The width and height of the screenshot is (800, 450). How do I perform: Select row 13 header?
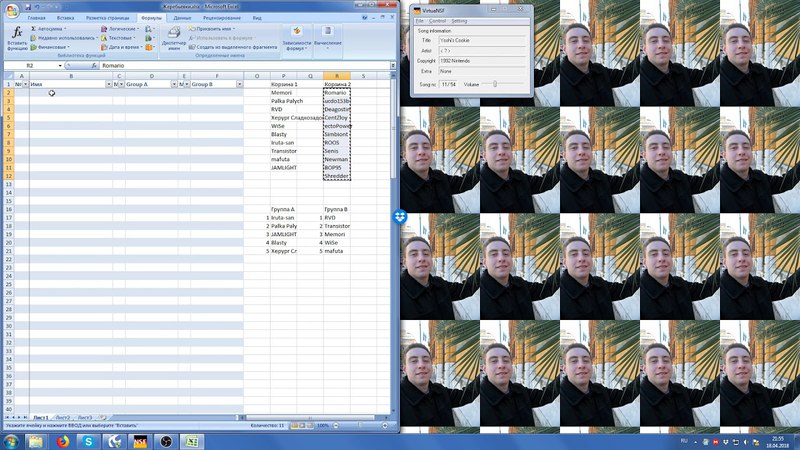coord(9,184)
